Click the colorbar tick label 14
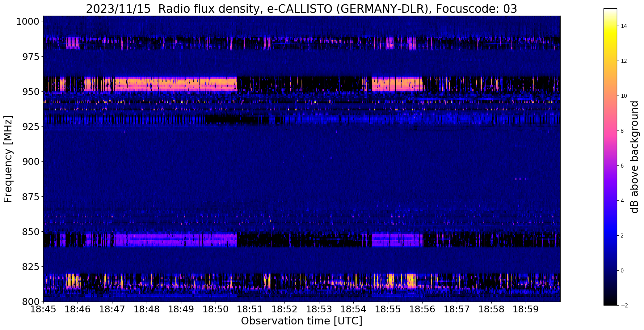644x330 pixels. pos(624,26)
